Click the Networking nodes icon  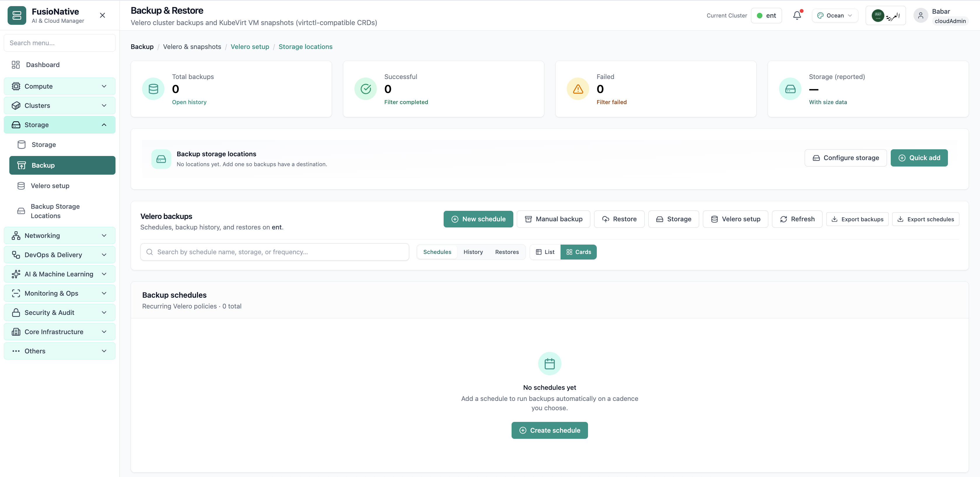[x=15, y=236]
